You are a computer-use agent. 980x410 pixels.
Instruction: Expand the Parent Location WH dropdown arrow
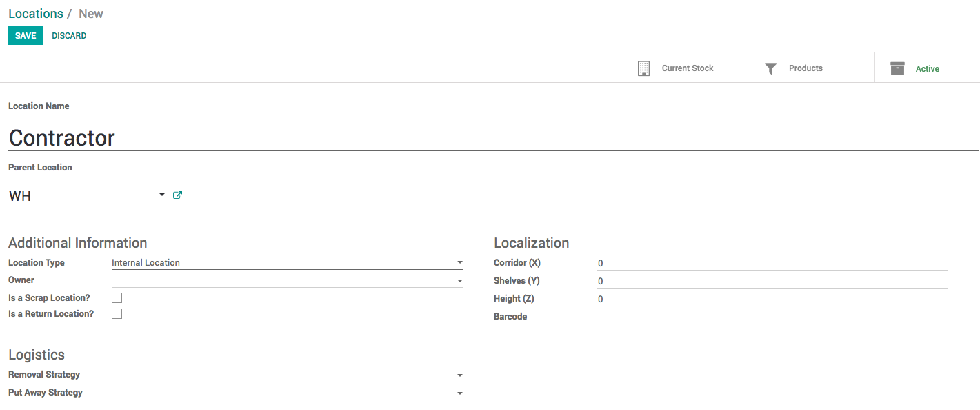161,195
